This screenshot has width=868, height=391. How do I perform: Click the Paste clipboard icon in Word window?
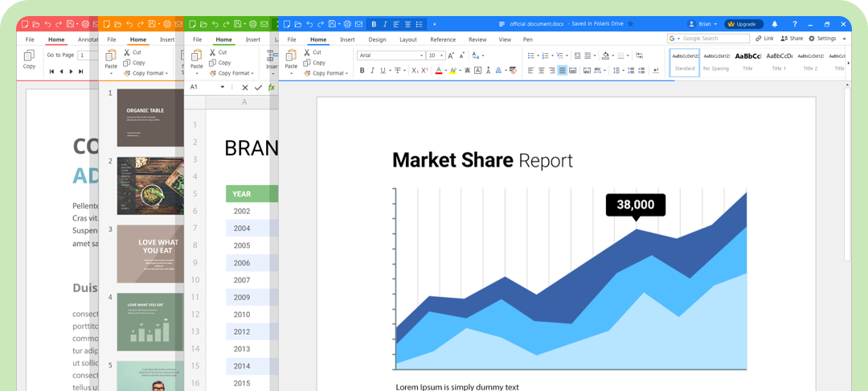coord(291,56)
